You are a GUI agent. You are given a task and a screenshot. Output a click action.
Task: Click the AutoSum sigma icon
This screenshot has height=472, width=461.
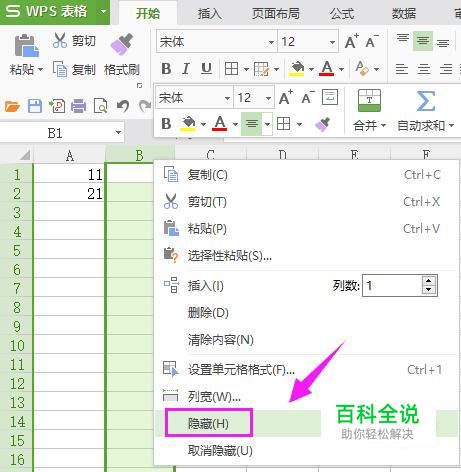[x=426, y=101]
